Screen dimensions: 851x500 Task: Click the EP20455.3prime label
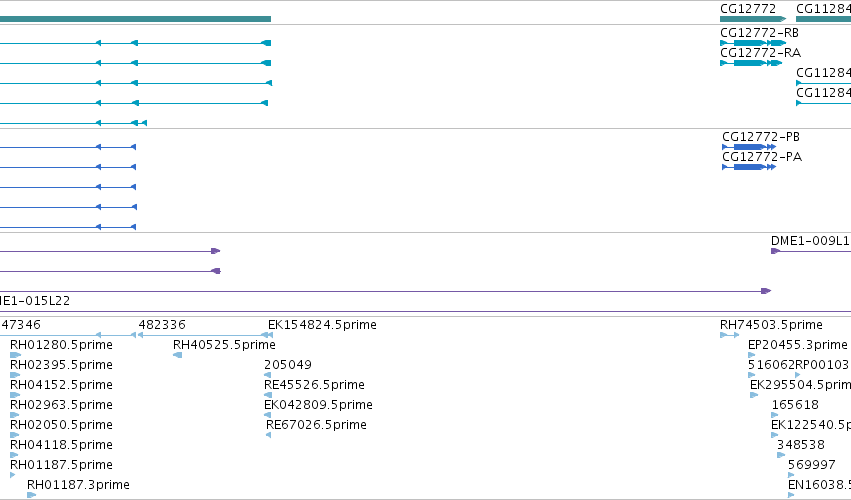click(798, 345)
